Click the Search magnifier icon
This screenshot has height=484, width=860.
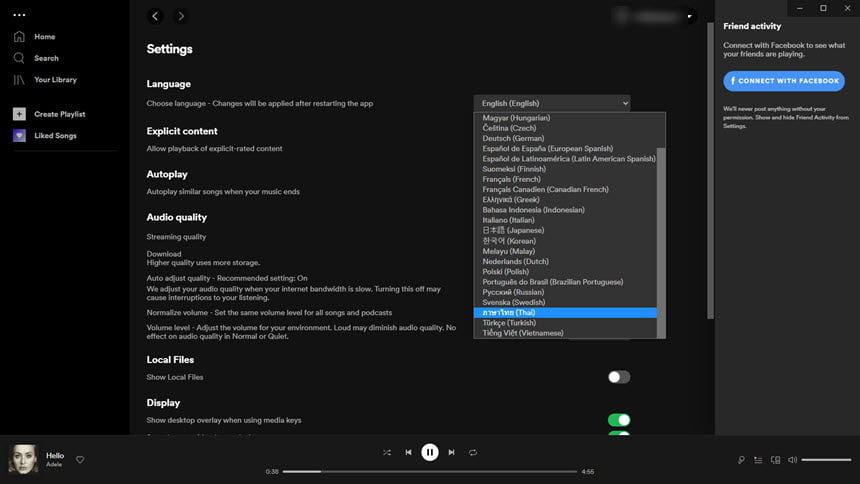point(19,58)
